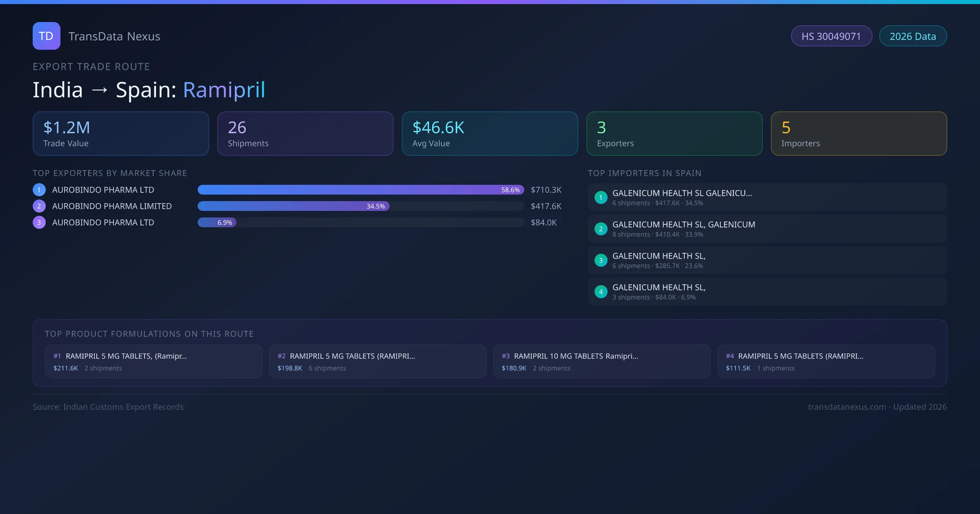Click exporter rank 3 circle badge

click(39, 222)
